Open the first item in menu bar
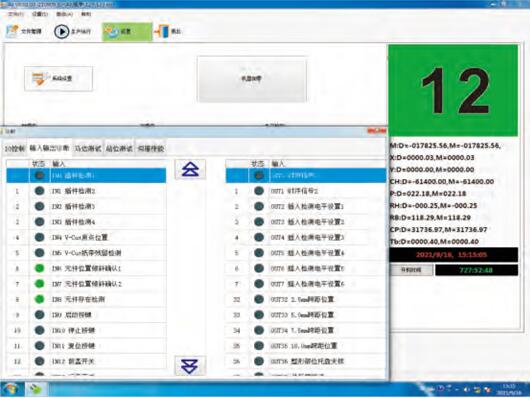Image resolution: width=530 pixels, height=398 pixels. pyautogui.click(x=16, y=14)
